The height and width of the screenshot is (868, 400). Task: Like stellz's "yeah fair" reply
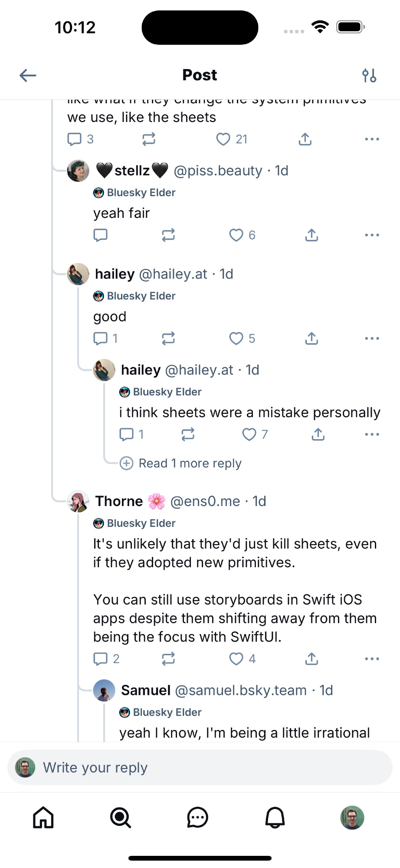pyautogui.click(x=236, y=235)
